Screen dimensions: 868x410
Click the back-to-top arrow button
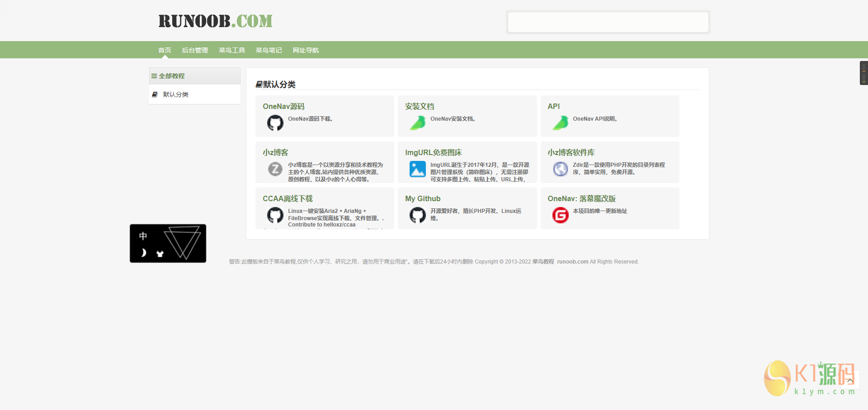tap(850, 381)
